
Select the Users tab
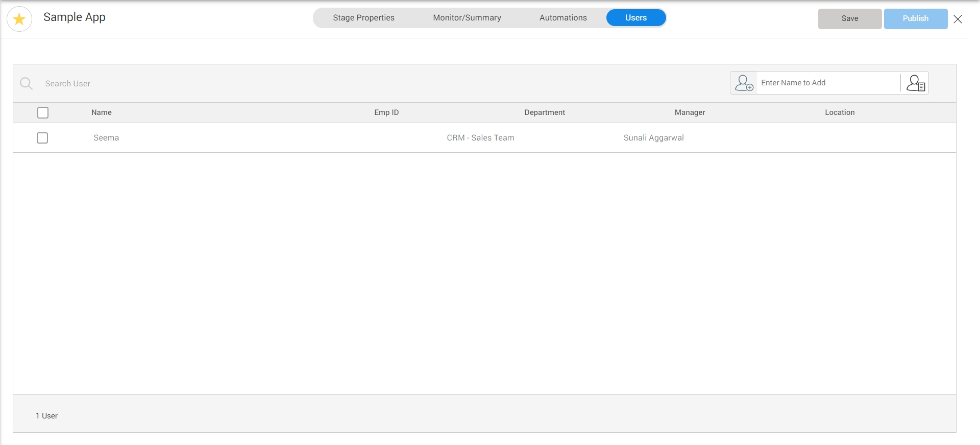click(x=635, y=18)
